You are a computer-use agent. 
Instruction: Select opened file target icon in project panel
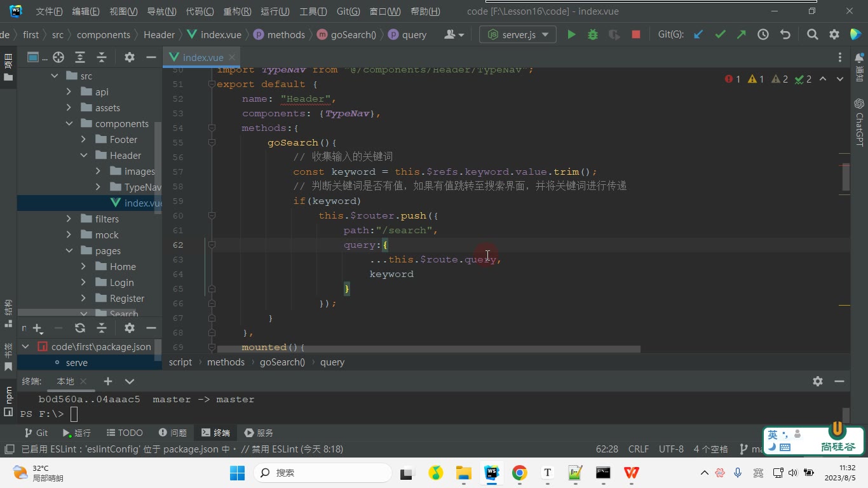point(58,57)
